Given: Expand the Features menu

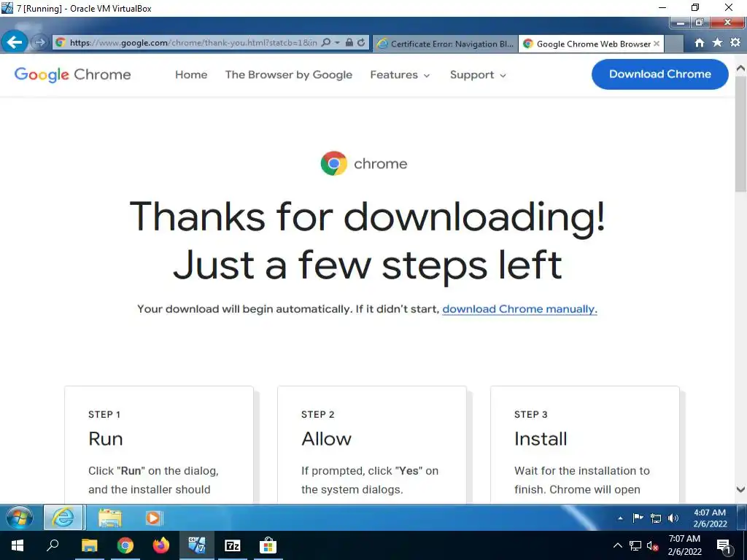Looking at the screenshot, I should click(400, 75).
